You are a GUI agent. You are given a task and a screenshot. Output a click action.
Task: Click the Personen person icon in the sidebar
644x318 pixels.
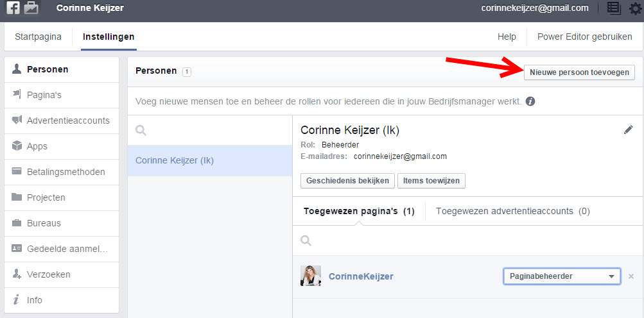[17, 69]
